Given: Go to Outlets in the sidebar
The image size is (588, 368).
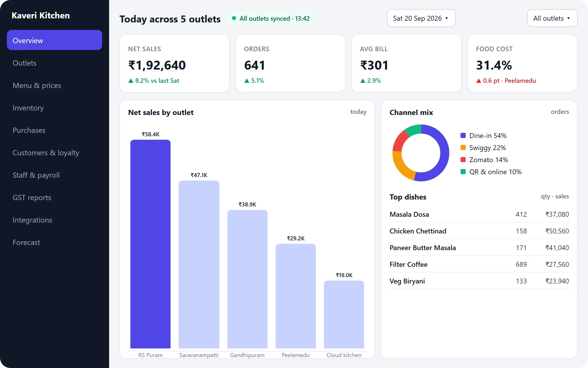Looking at the screenshot, I should pyautogui.click(x=55, y=63).
